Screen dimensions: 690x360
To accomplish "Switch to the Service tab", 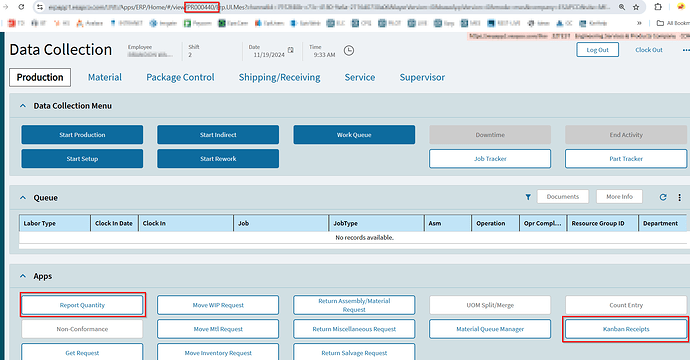I will click(x=360, y=77).
